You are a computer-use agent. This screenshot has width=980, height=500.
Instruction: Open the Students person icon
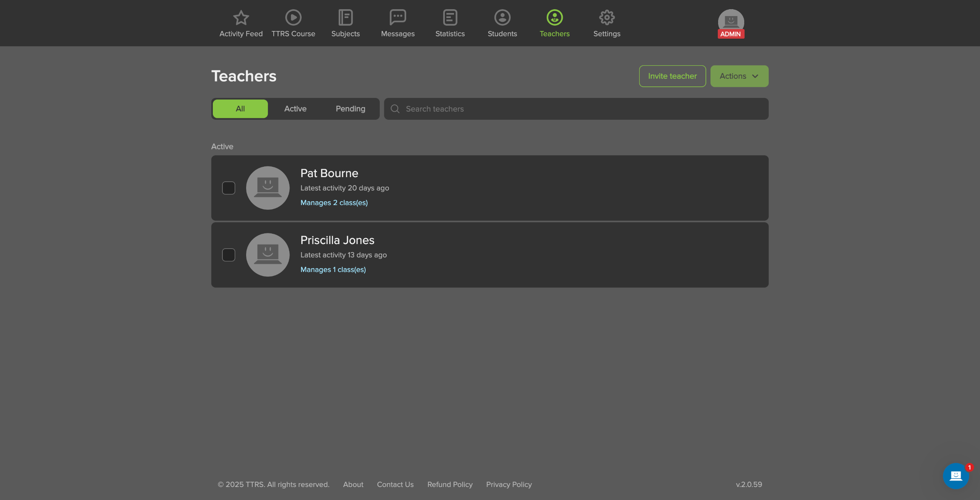502,18
